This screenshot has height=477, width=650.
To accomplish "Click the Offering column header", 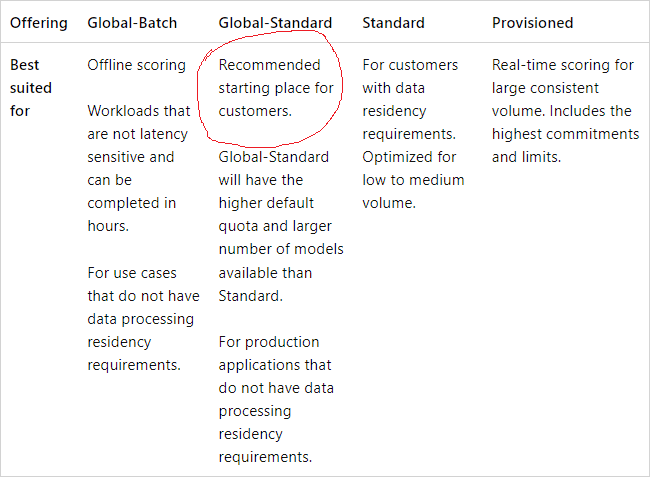I will coord(38,22).
